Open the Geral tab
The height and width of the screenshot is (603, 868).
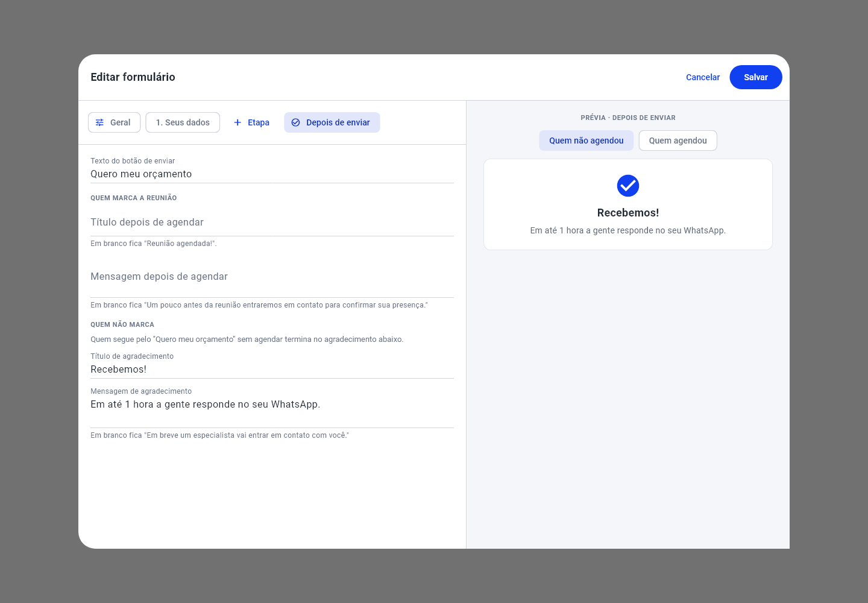115,122
